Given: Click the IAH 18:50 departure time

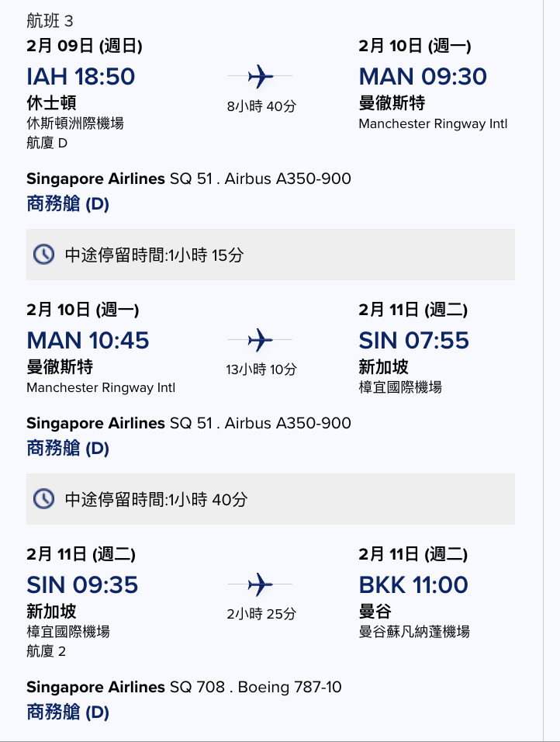Looking at the screenshot, I should pyautogui.click(x=81, y=77).
